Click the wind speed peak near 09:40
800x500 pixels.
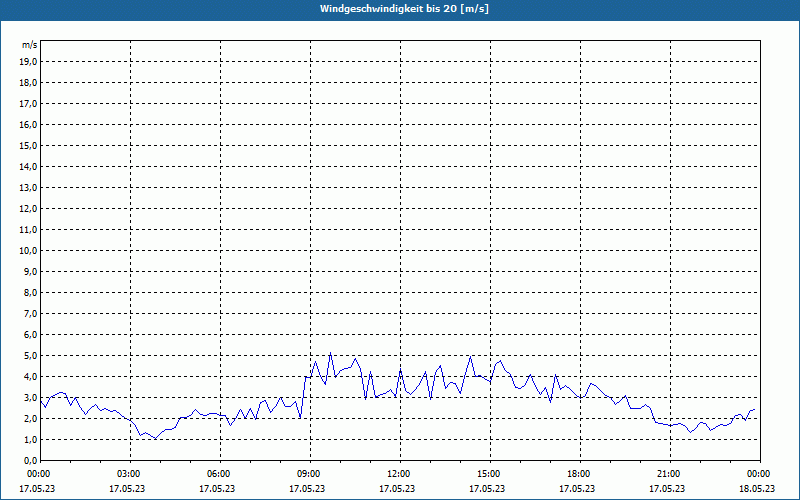tap(331, 353)
